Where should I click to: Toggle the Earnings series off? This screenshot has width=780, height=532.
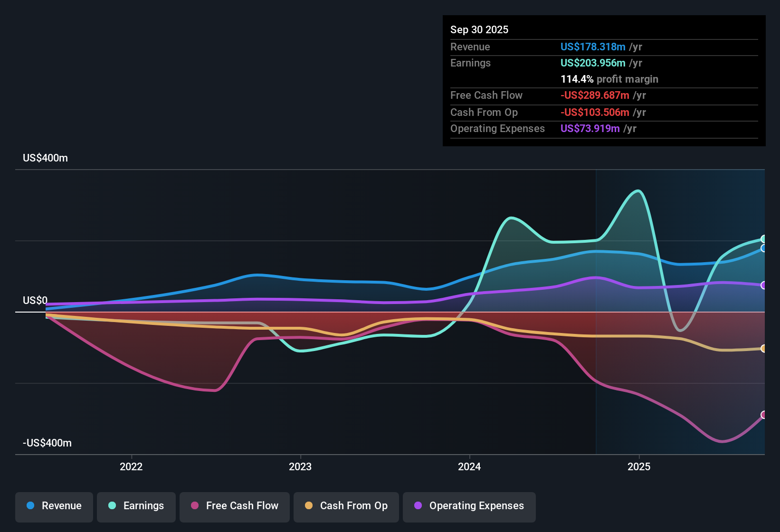[136, 506]
